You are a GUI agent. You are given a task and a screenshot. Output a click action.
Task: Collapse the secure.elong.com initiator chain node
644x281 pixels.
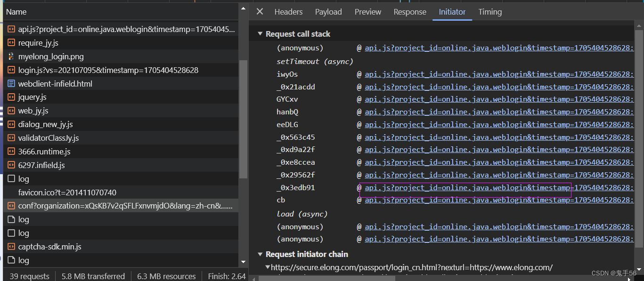(268, 267)
